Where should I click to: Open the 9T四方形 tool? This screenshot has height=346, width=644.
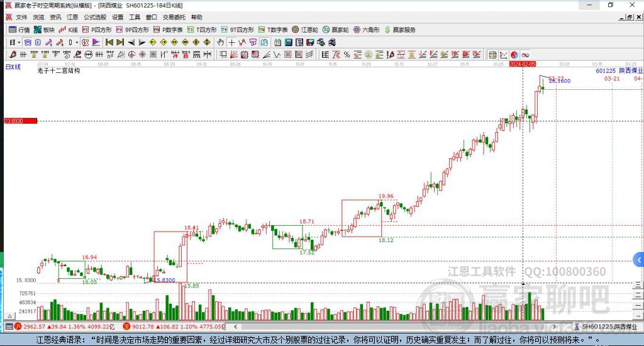pyautogui.click(x=237, y=30)
